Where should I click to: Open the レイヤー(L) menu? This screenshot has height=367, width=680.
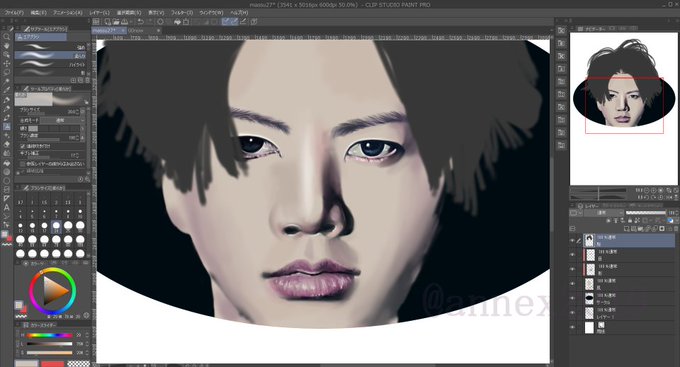point(99,13)
